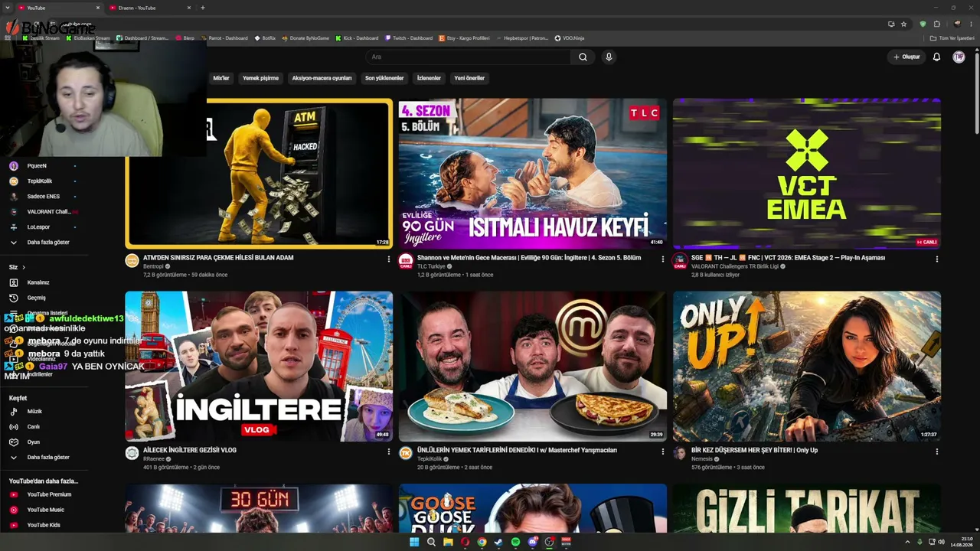This screenshot has width=980, height=551.
Task: Go to Oyun in Keşfet section
Action: click(x=46, y=442)
